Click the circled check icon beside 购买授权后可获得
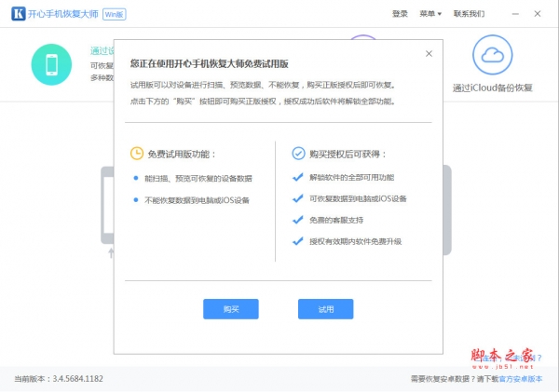 point(298,154)
